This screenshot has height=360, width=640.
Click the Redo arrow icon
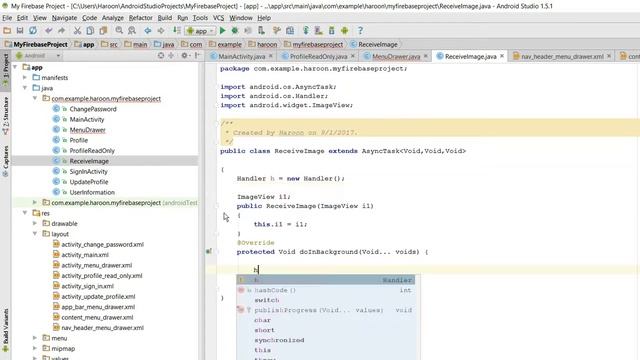(62, 31)
